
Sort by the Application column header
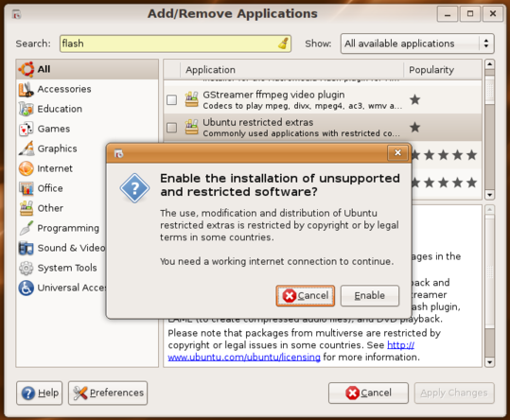291,70
